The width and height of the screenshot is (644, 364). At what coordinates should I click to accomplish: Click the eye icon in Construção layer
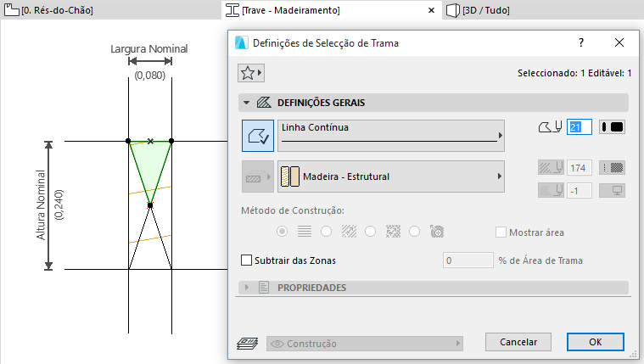click(x=277, y=344)
